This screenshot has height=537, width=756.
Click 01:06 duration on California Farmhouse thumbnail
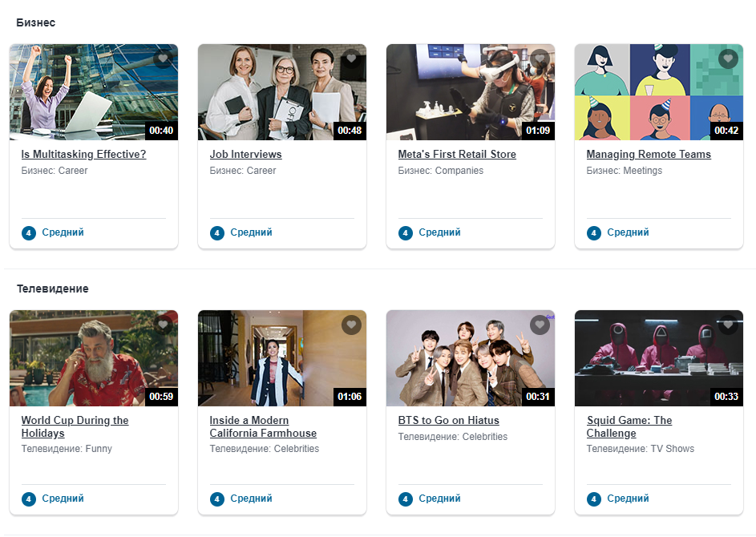[350, 397]
